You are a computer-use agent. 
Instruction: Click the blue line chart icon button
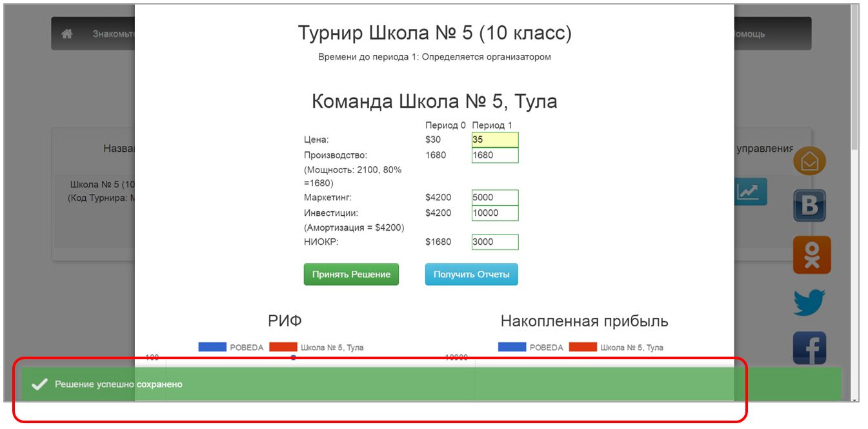pyautogui.click(x=750, y=191)
